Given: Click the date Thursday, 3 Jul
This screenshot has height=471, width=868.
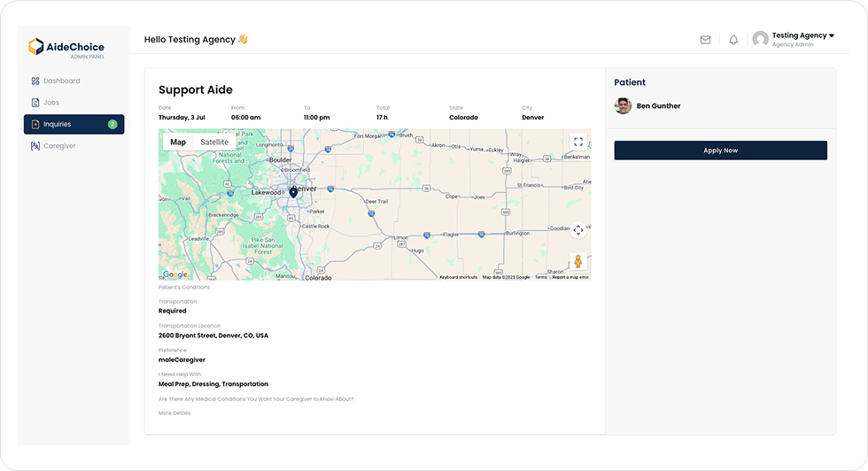Looking at the screenshot, I should coord(182,118).
